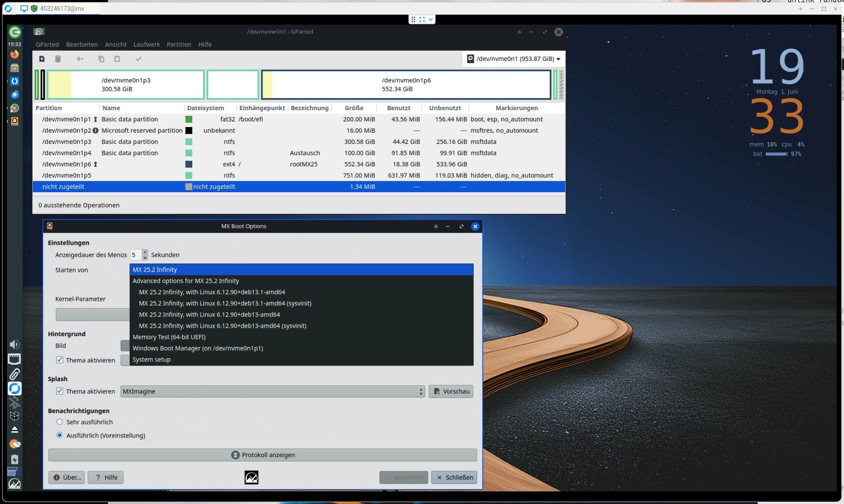Click the resize/move partition arrow icon
The height and width of the screenshot is (504, 844).
(79, 59)
